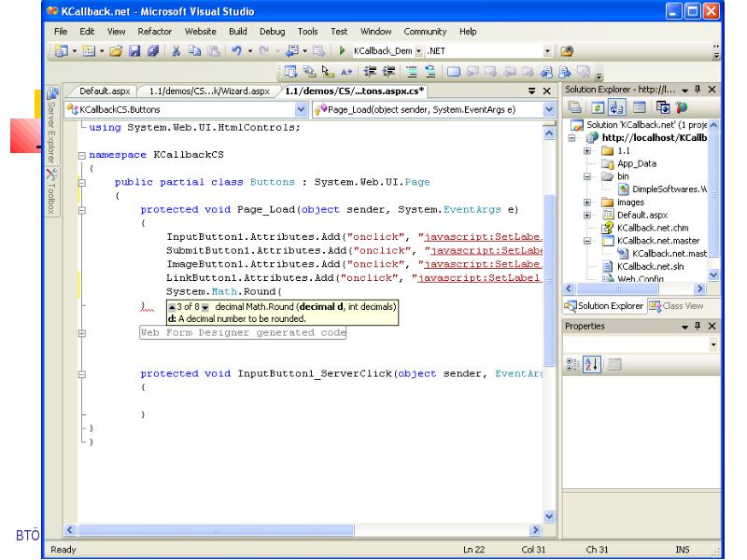This screenshot has width=747, height=560.
Task: Switch to the Class View tab
Action: pyautogui.click(x=676, y=306)
